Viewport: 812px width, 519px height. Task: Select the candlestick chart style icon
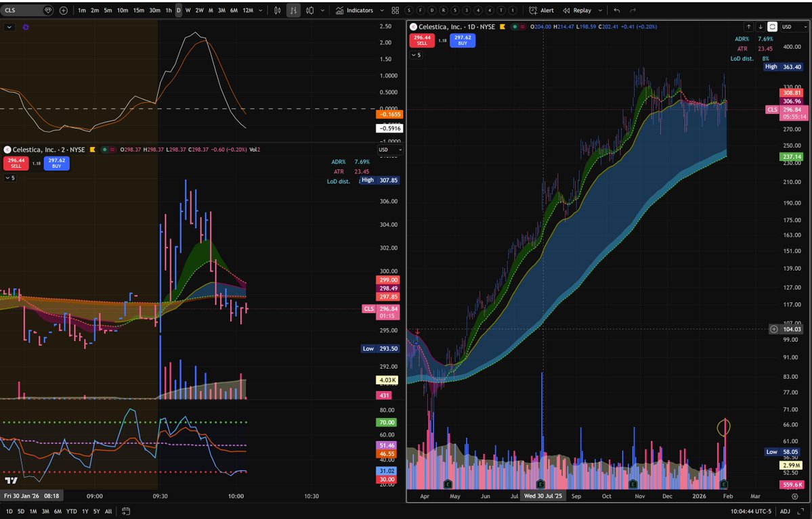[278, 10]
